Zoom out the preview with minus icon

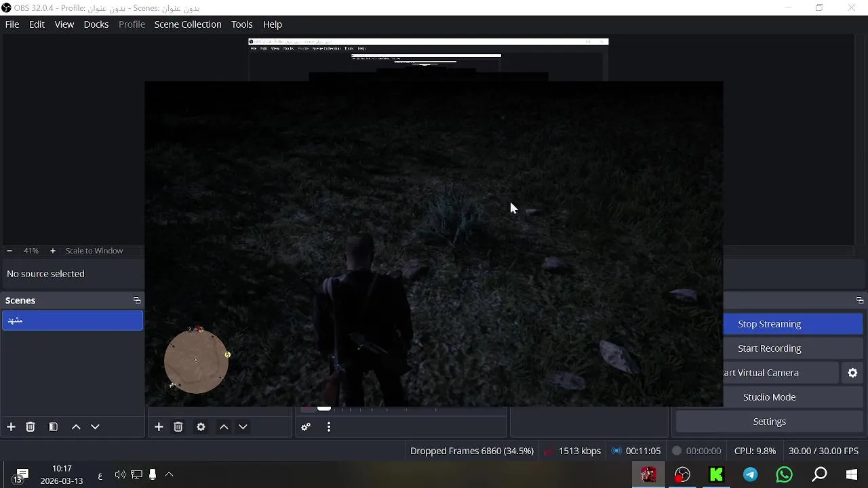9,251
